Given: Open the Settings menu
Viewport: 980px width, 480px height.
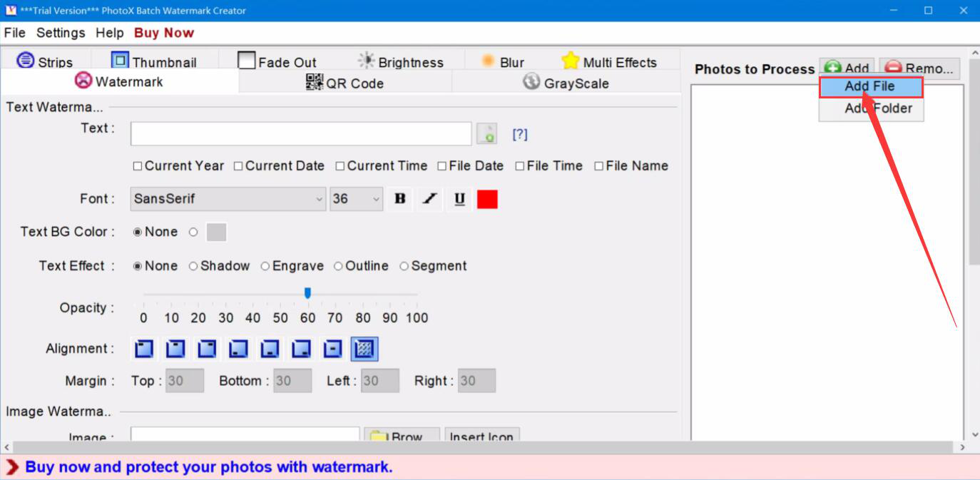Looking at the screenshot, I should point(61,33).
